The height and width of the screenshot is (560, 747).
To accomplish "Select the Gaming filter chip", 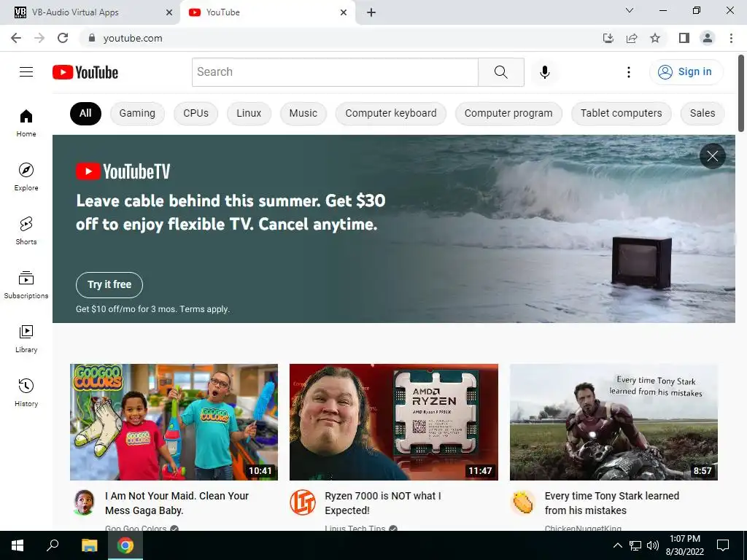I will [137, 113].
